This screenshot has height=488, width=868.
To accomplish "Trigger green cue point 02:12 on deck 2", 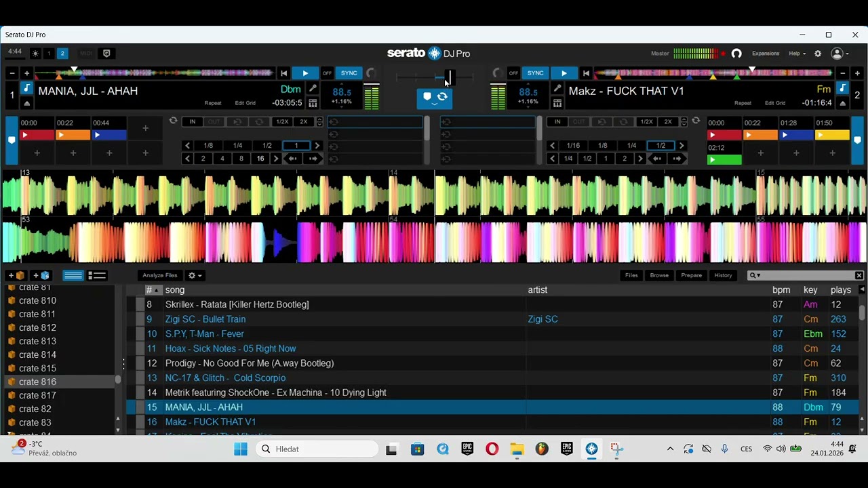I will coord(724,160).
